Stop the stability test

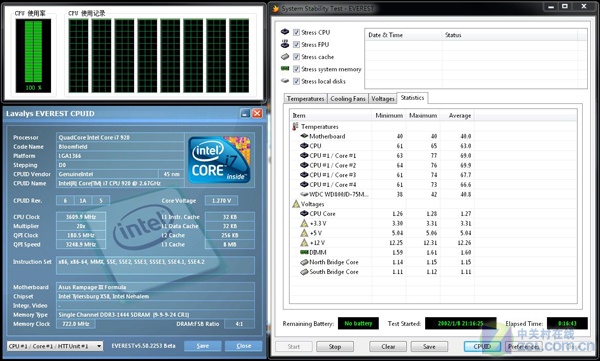coord(335,346)
